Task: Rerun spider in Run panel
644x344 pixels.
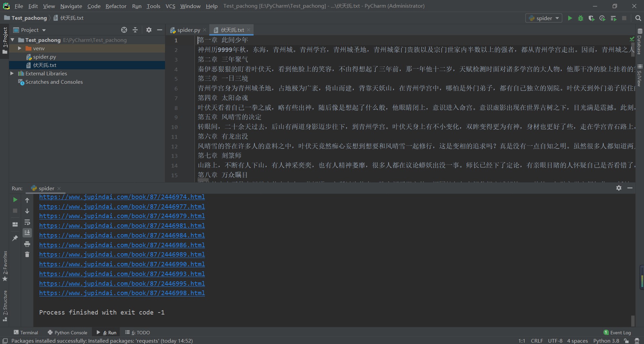Action: click(15, 200)
